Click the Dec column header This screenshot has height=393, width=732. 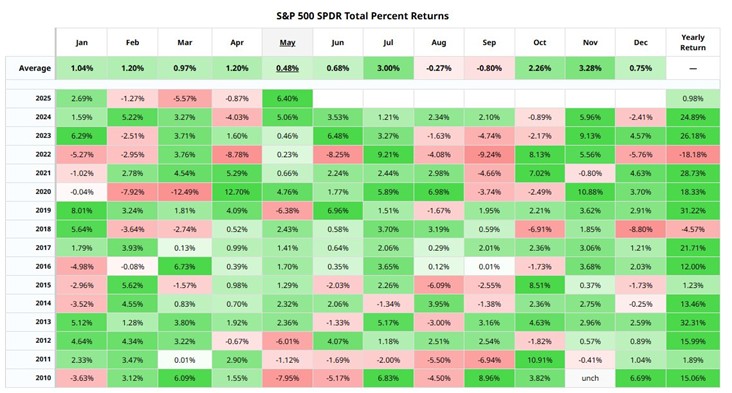(640, 42)
